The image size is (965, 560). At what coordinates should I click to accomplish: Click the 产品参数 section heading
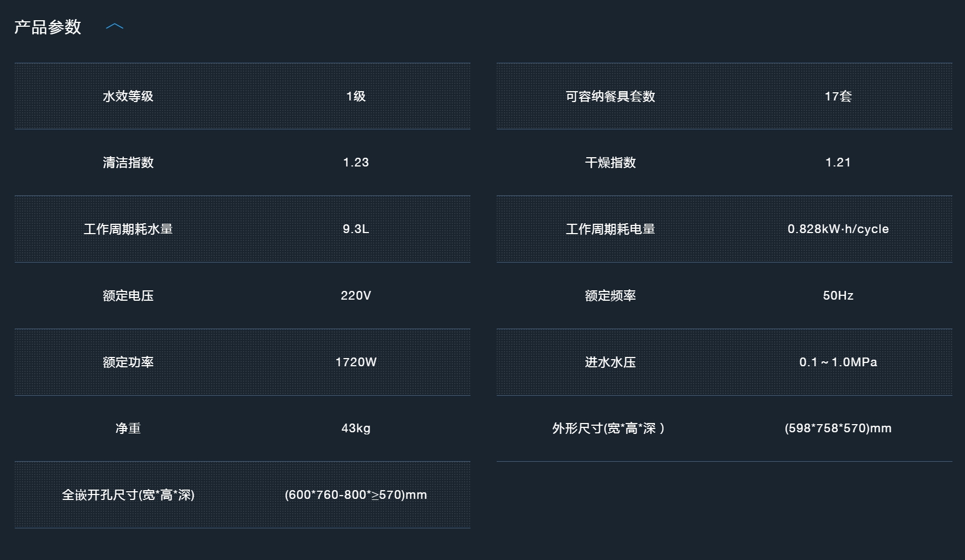click(x=47, y=27)
